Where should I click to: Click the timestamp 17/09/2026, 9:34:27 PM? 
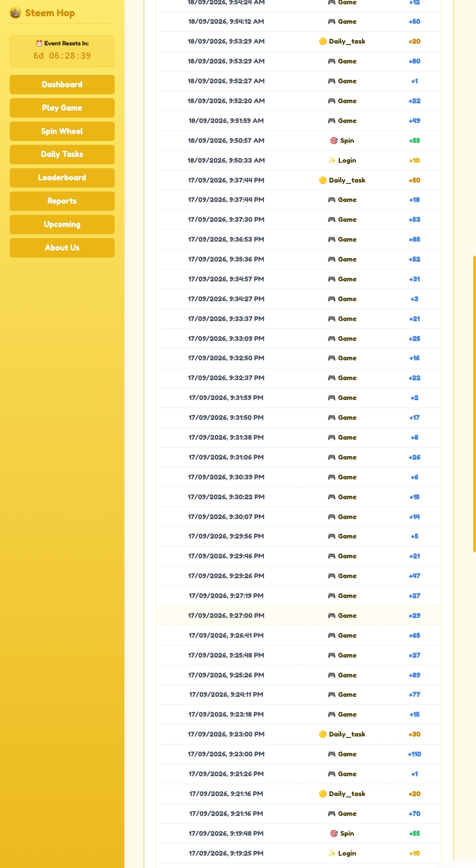226,299
